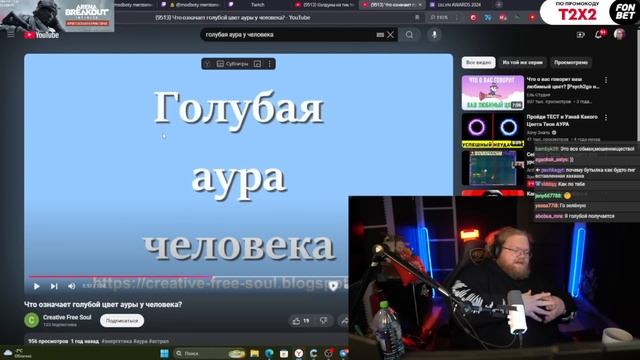Mute the video volume speaker
This screenshot has height=360, width=640.
point(71,286)
